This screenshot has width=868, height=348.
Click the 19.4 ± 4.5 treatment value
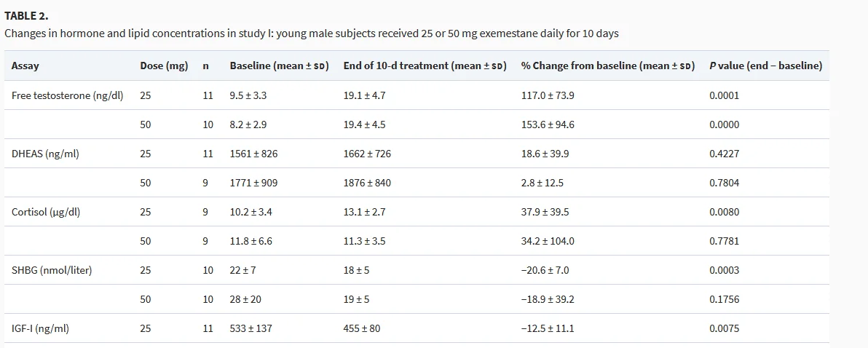click(x=364, y=124)
